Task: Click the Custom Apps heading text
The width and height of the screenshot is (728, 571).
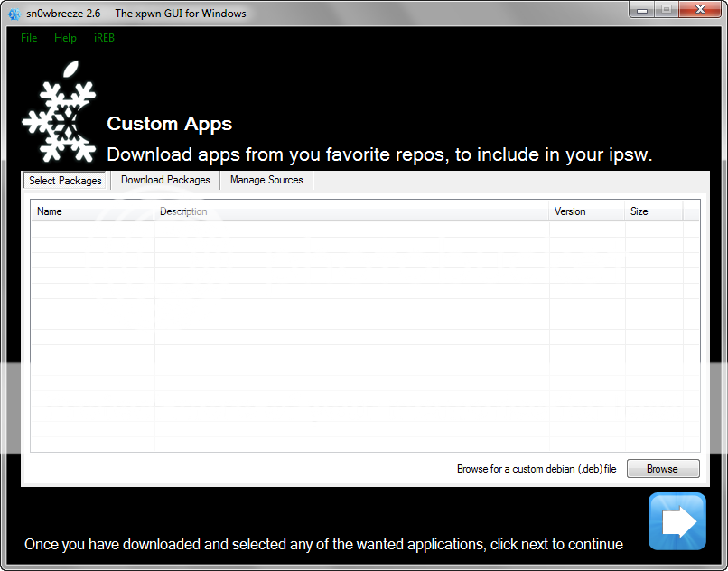Action: [169, 124]
